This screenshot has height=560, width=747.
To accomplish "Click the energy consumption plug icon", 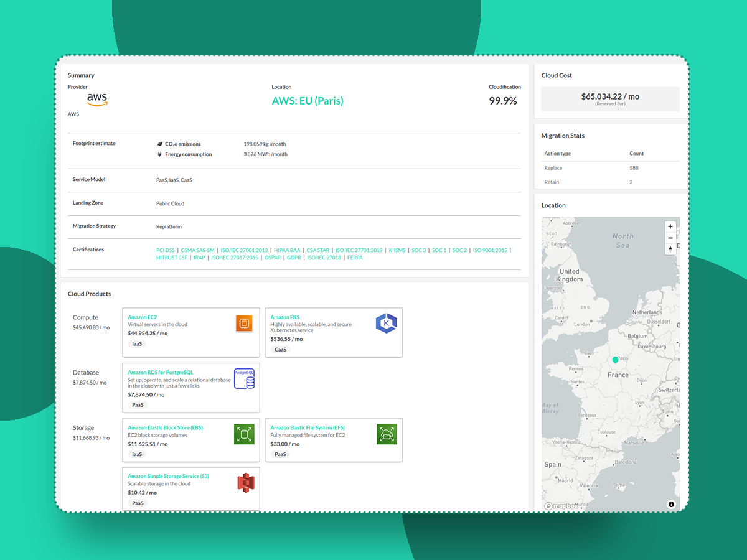I will click(161, 154).
